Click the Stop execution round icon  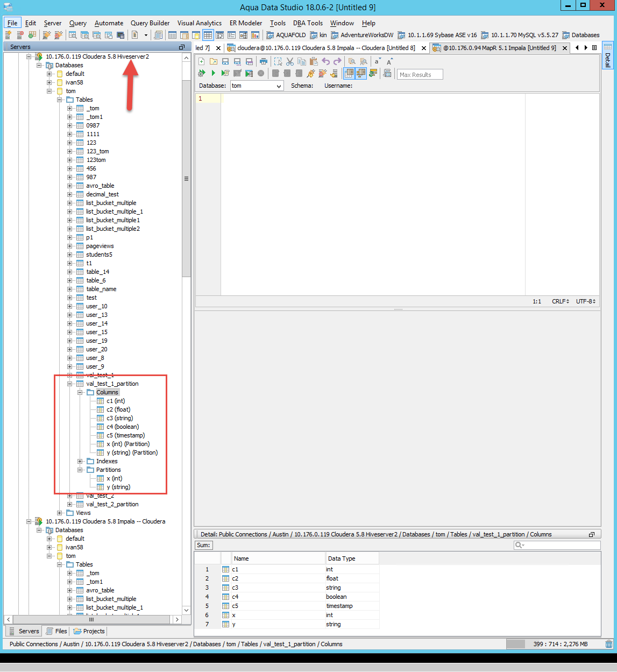tap(261, 73)
